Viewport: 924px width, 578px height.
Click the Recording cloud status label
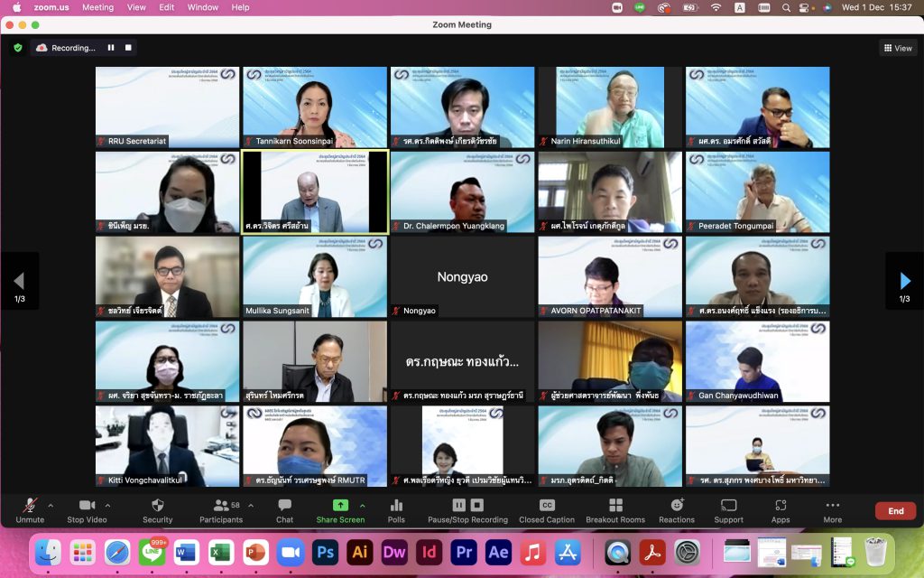coord(65,48)
